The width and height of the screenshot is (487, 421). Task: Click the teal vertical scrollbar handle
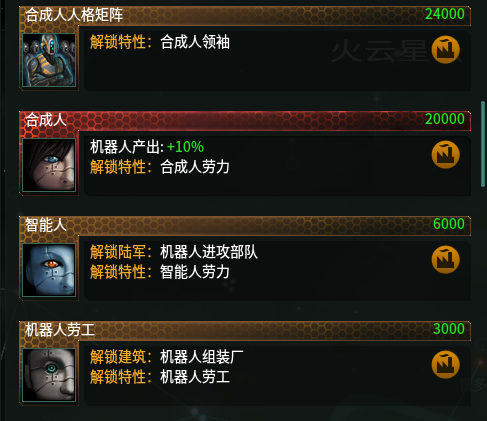483,144
